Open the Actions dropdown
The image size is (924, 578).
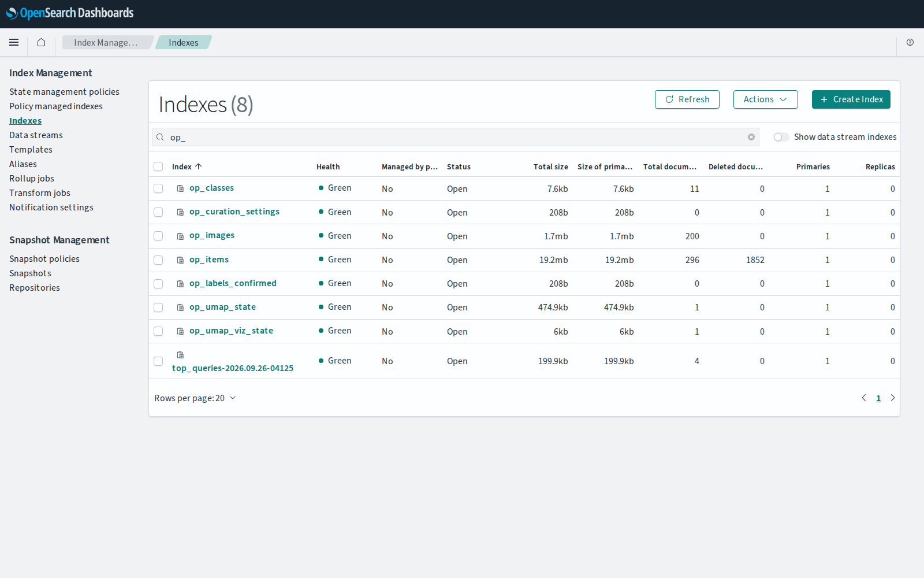click(x=765, y=99)
